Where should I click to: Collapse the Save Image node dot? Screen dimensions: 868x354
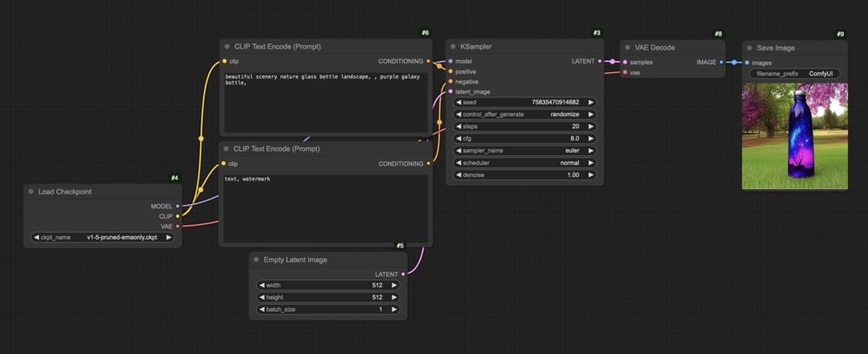click(750, 49)
